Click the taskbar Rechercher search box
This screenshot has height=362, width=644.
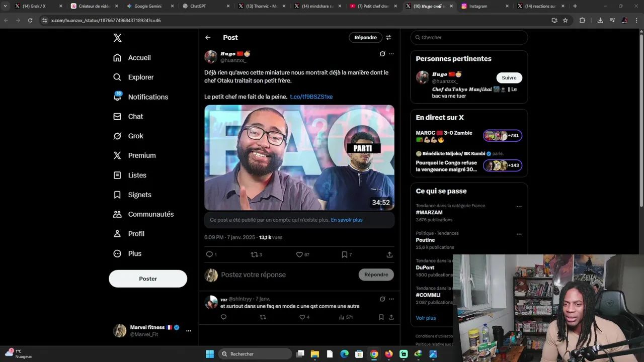256,354
